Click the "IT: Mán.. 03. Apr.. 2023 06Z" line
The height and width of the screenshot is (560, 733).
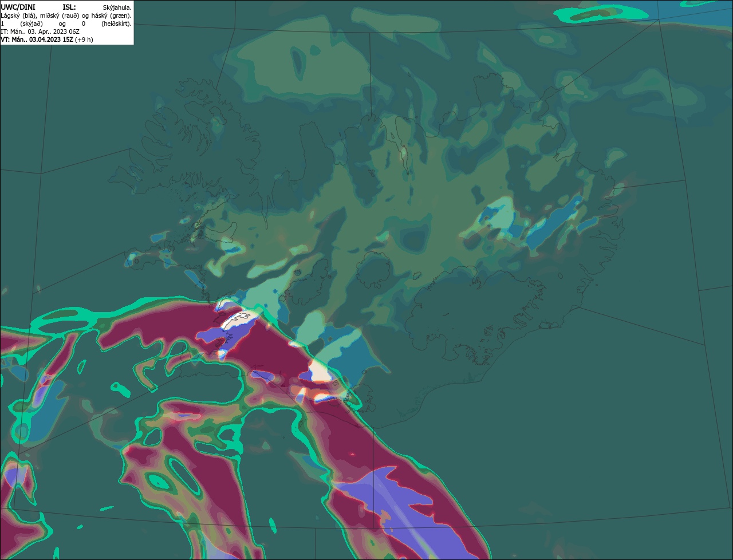pyautogui.click(x=40, y=31)
